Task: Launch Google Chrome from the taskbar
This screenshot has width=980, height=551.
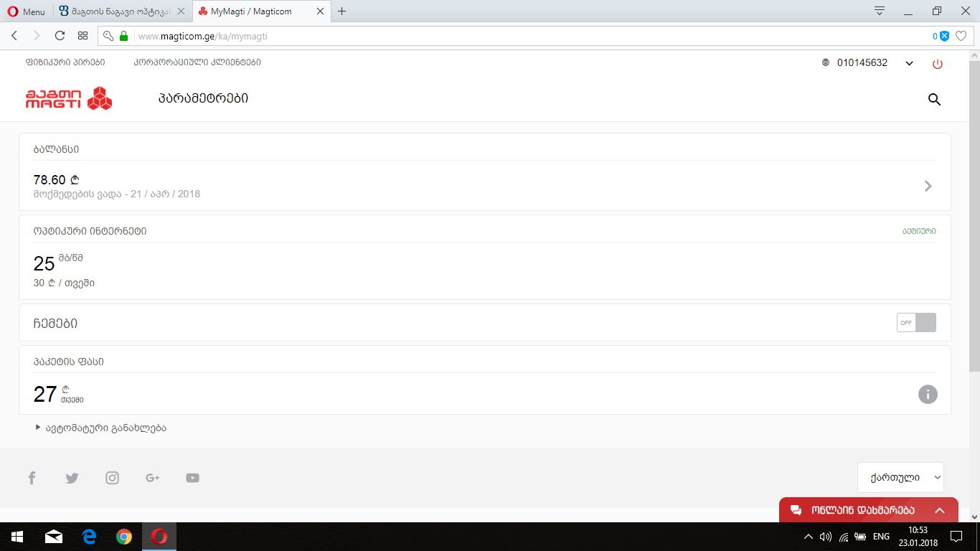Action: click(124, 537)
